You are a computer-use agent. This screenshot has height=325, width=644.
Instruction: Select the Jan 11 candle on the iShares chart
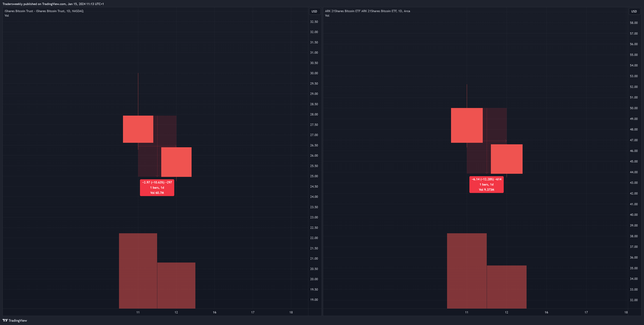[138, 129]
